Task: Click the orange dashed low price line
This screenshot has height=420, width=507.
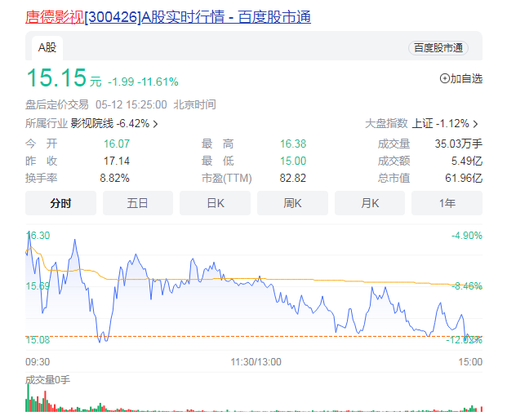Action: [x=245, y=336]
